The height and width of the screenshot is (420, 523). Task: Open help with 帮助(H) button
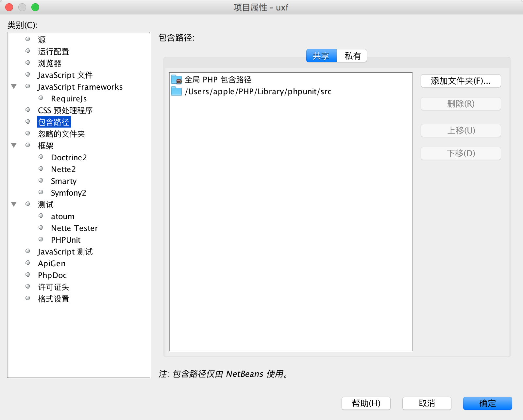pos(366,403)
